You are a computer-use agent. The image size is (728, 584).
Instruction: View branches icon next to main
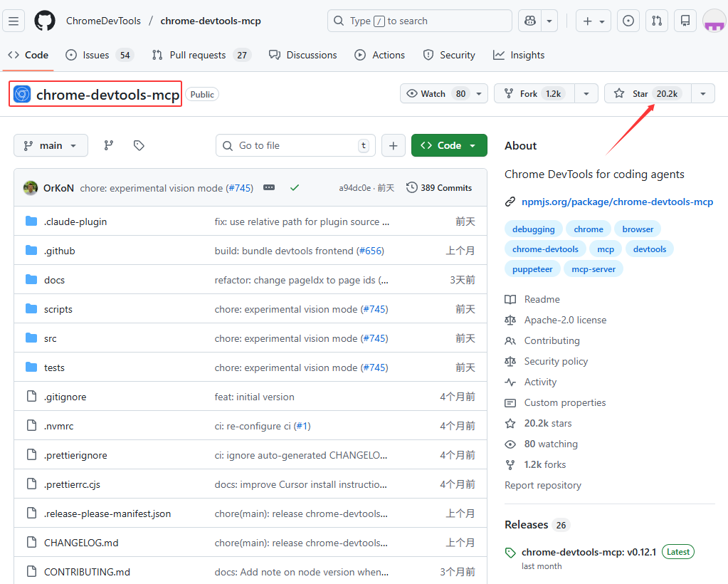109,145
